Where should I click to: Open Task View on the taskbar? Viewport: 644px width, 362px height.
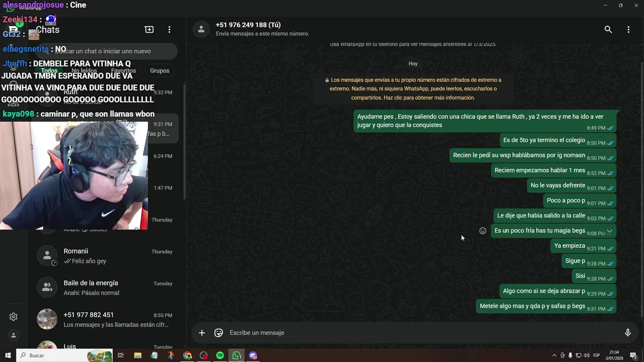coord(121,355)
